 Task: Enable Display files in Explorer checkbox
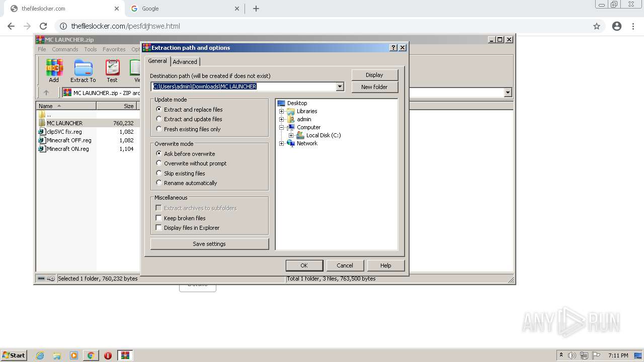pyautogui.click(x=159, y=228)
